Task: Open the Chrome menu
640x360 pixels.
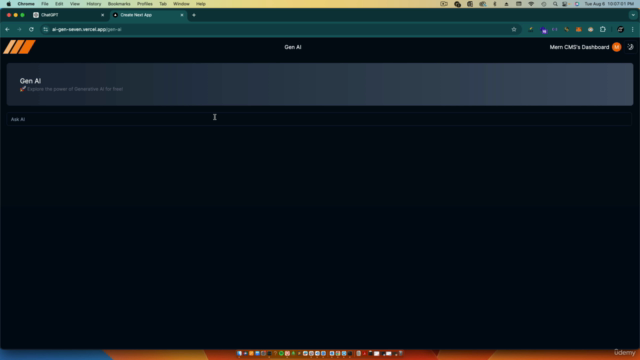Action: [x=26, y=4]
